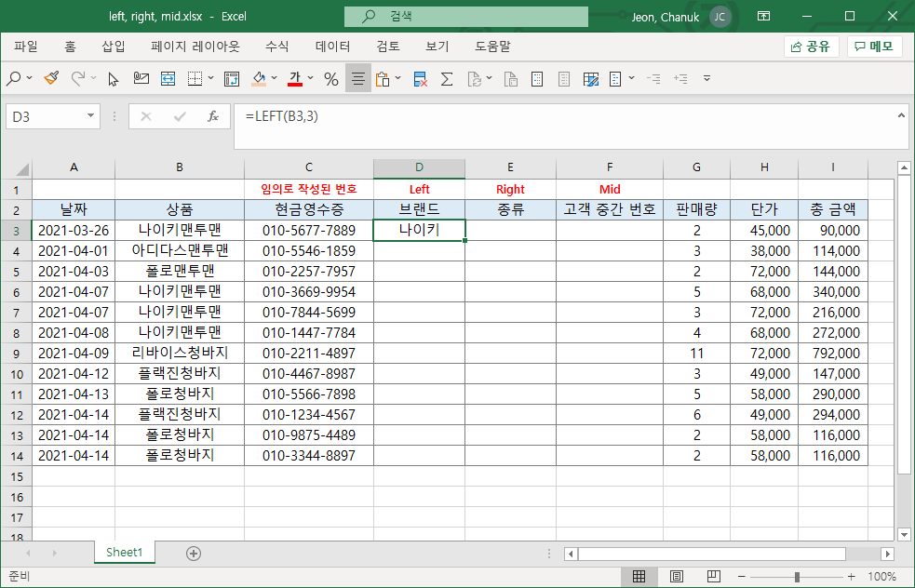Open the 페이지 레이아웃 tab
915x588 pixels.
[195, 47]
